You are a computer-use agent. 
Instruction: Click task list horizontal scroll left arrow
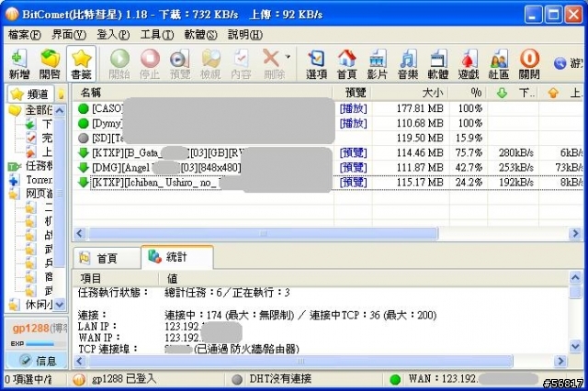click(80, 234)
